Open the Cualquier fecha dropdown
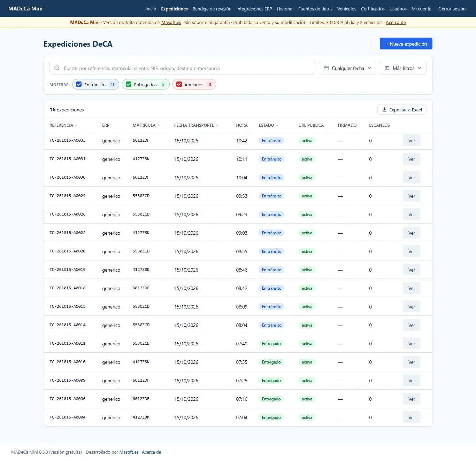This screenshot has height=461, width=476. tap(347, 68)
